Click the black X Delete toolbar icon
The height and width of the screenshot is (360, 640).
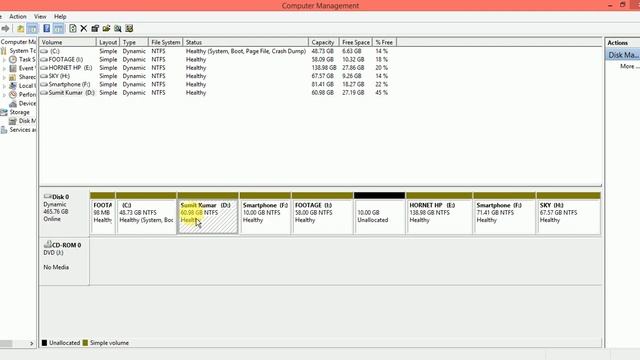coord(84,29)
